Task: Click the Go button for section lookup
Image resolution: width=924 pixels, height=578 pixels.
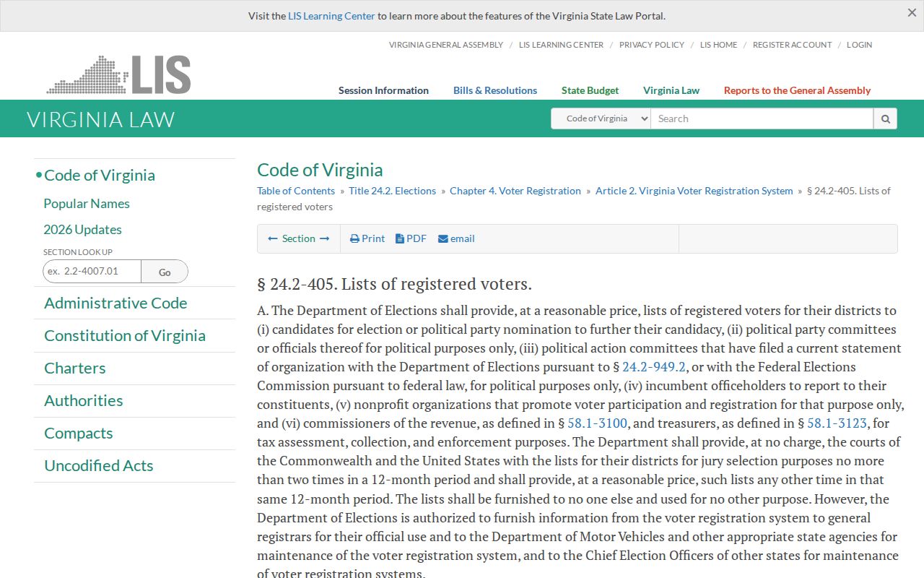Action: click(165, 272)
